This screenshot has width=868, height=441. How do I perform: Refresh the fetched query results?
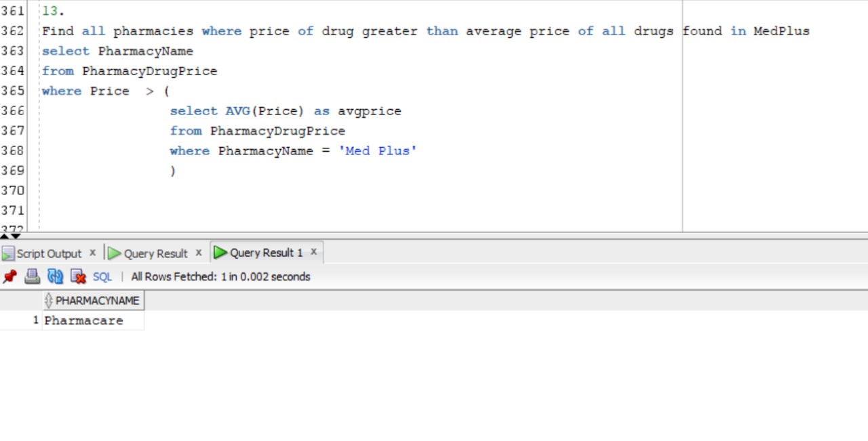point(55,276)
